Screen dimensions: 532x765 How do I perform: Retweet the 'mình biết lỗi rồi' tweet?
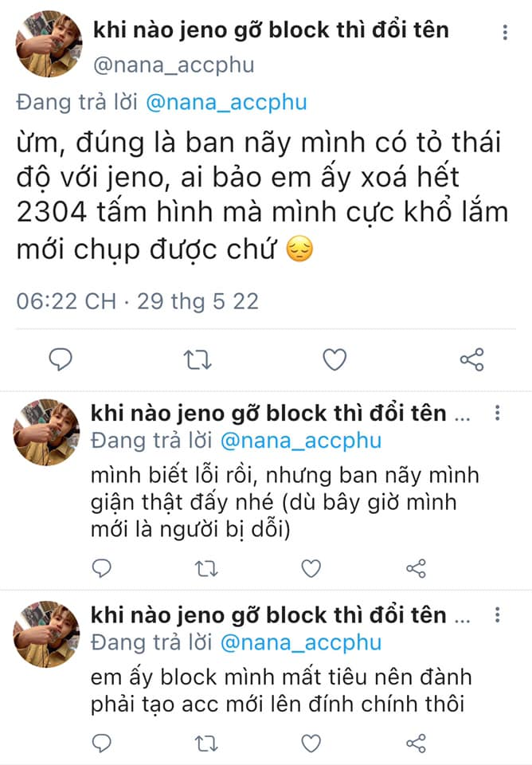coord(206,568)
